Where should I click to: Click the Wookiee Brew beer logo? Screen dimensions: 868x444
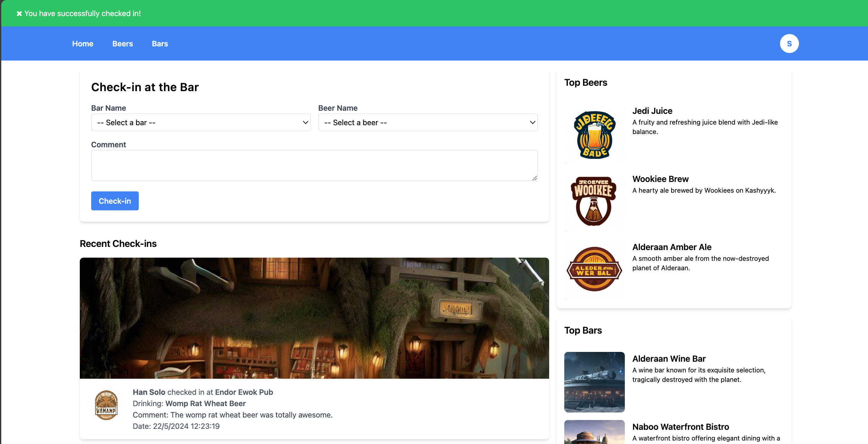pos(594,202)
